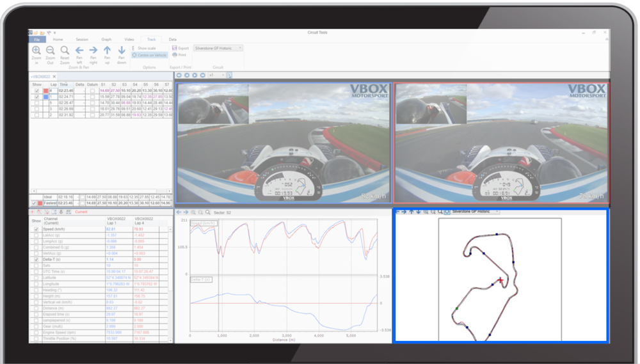Check the Combined G (g) channel checkbox
The width and height of the screenshot is (640, 364).
pos(36,248)
